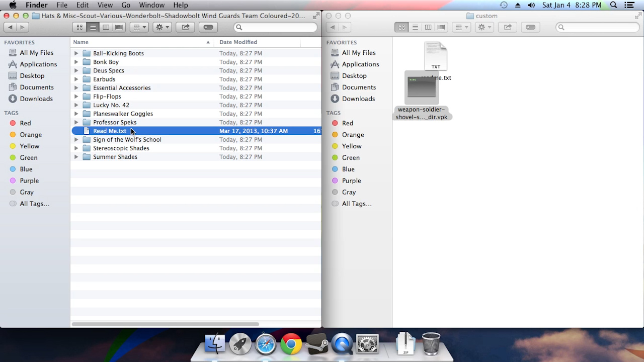Filter by Blue tag in custom window
This screenshot has height=362, width=644.
348,169
